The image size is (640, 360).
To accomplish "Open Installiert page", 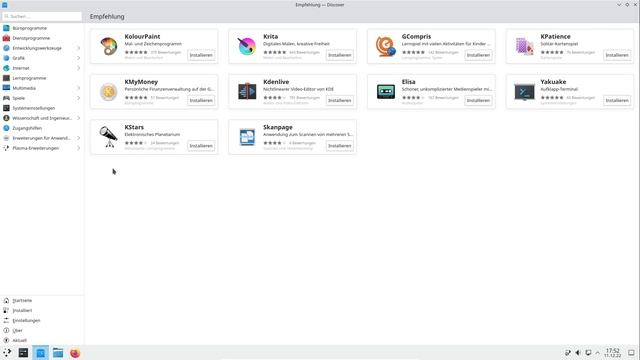I will (x=42, y=311).
